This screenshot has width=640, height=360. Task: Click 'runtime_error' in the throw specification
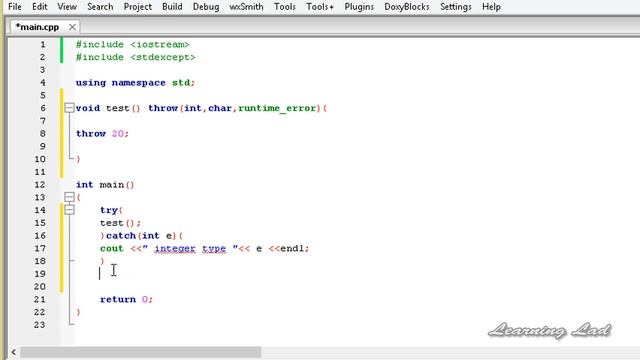(x=277, y=108)
